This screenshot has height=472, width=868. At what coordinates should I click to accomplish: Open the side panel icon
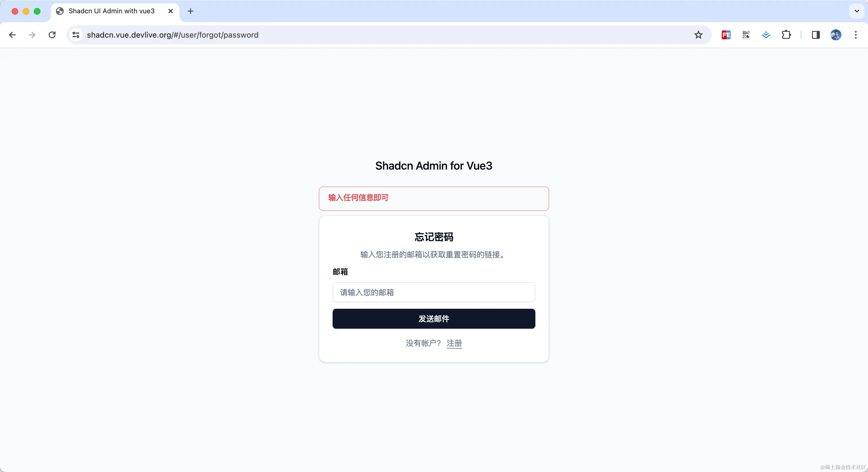pyautogui.click(x=816, y=35)
